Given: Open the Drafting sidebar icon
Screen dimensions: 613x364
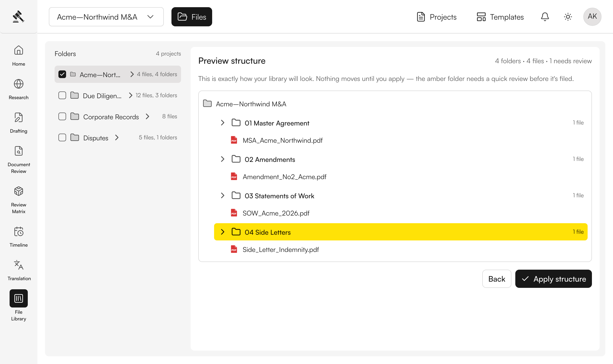Looking at the screenshot, I should [x=19, y=118].
